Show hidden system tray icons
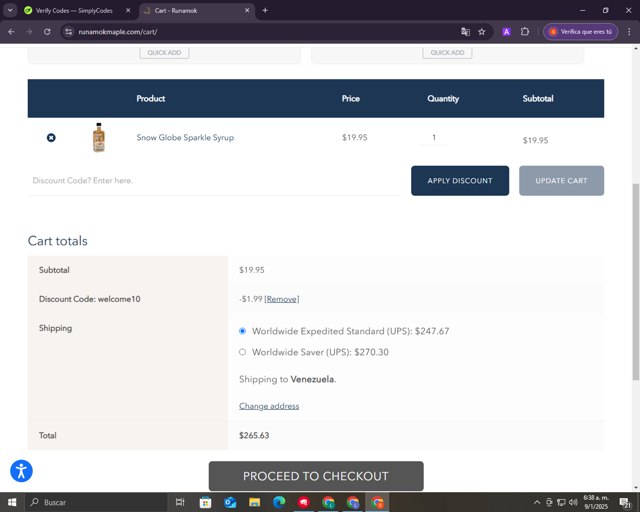 537,502
